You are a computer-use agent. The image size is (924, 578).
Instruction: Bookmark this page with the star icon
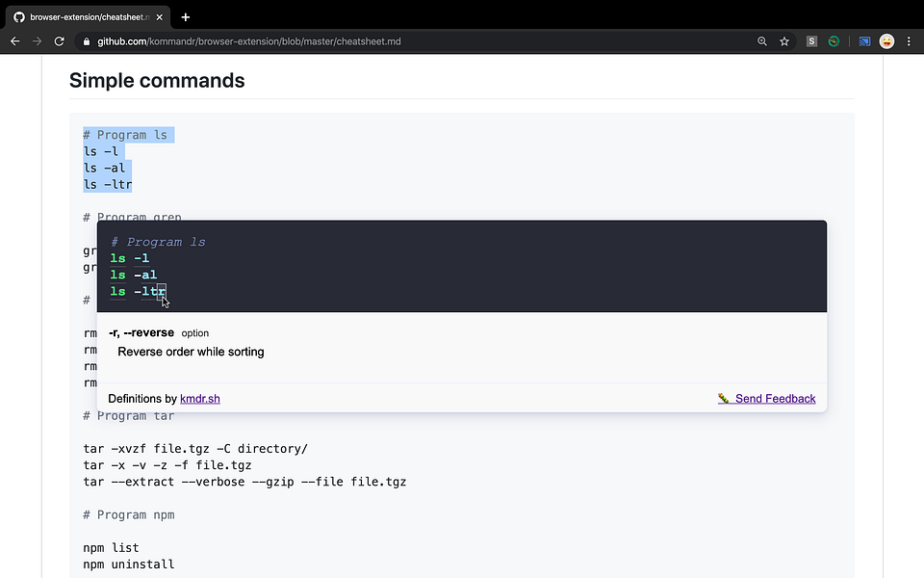pyautogui.click(x=784, y=41)
